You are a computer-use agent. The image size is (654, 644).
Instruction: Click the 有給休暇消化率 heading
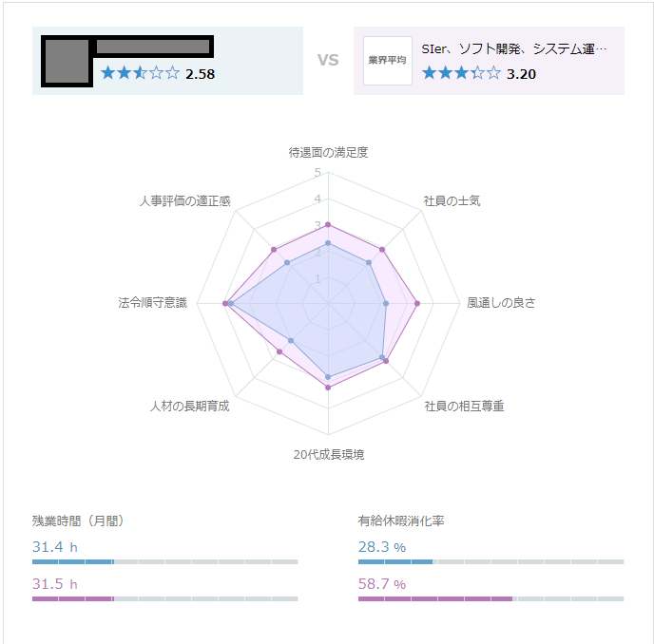[x=401, y=521]
